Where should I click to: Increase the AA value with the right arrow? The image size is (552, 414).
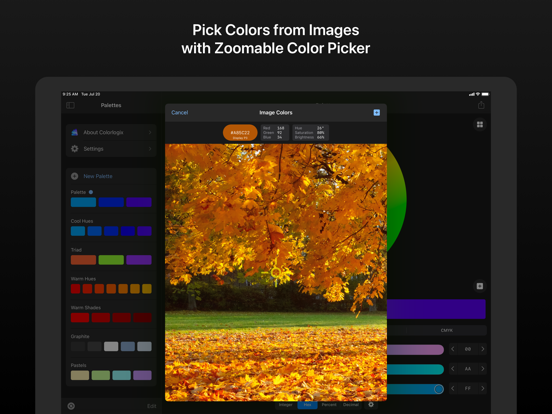coord(483,369)
